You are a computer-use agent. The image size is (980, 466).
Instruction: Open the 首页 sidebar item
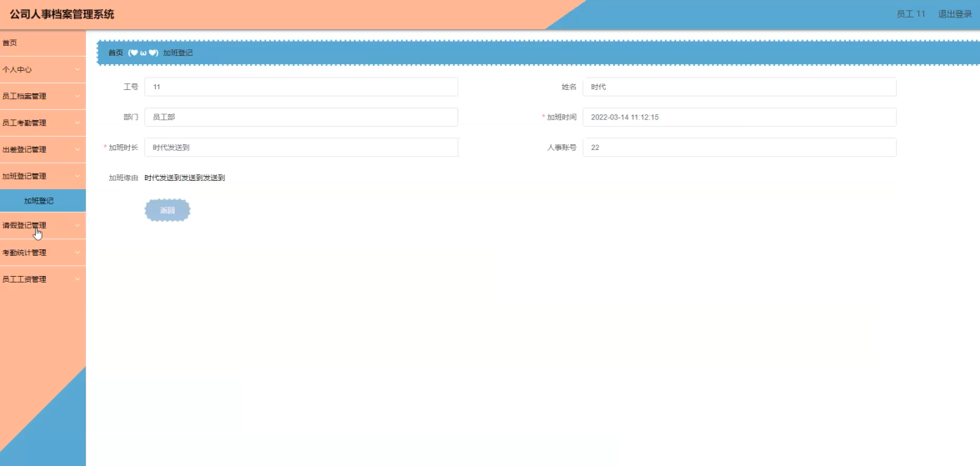click(x=42, y=43)
